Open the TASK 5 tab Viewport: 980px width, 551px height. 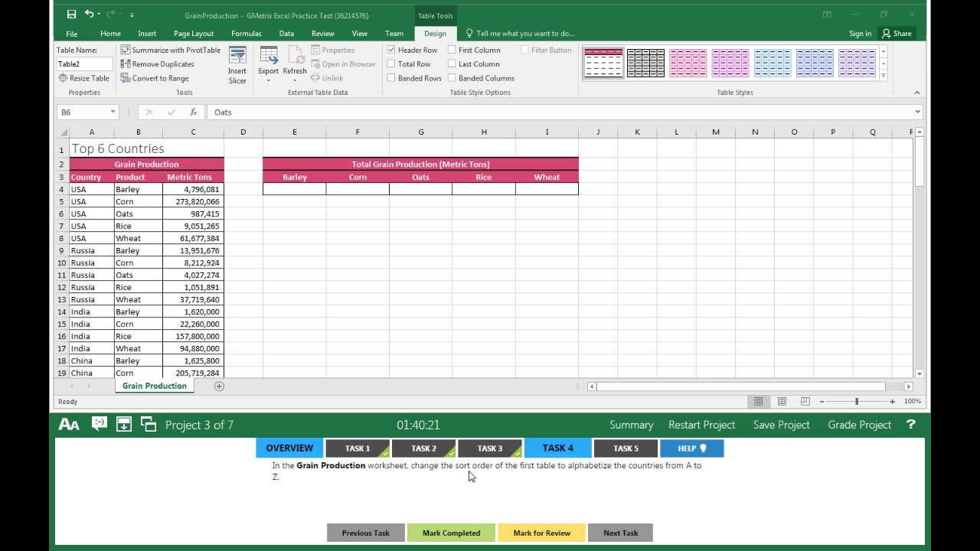pyautogui.click(x=625, y=448)
